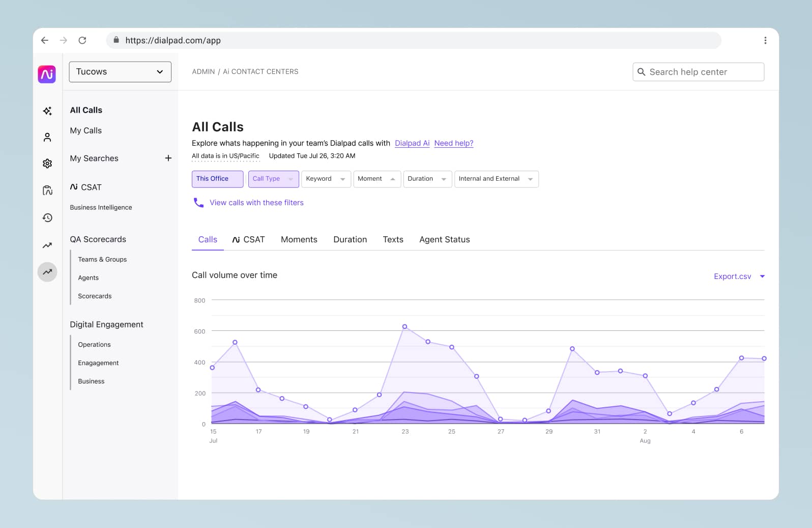The image size is (812, 528).
Task: Open the browser three-dot menu
Action: coord(765,40)
